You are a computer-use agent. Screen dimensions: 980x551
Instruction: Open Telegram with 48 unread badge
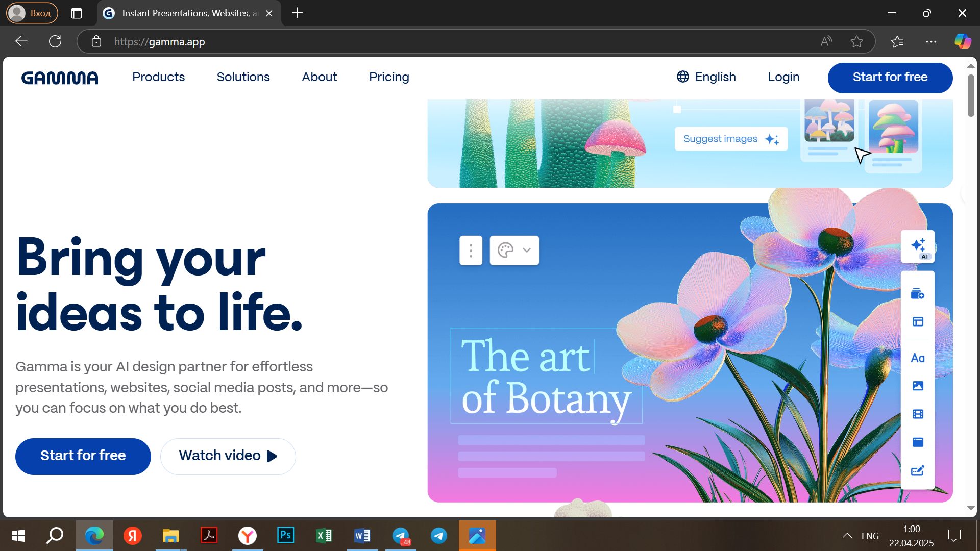401,536
